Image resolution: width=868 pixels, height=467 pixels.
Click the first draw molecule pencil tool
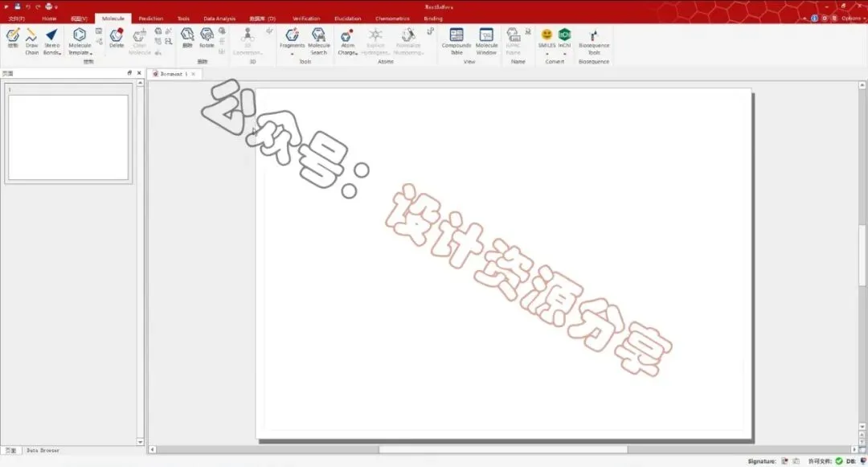pyautogui.click(x=13, y=38)
